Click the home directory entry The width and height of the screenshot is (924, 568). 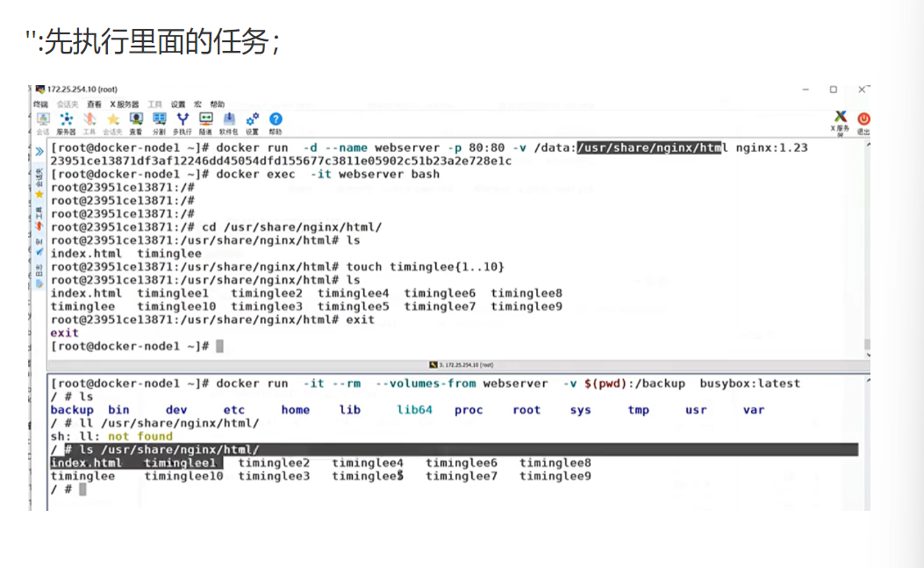tap(295, 410)
